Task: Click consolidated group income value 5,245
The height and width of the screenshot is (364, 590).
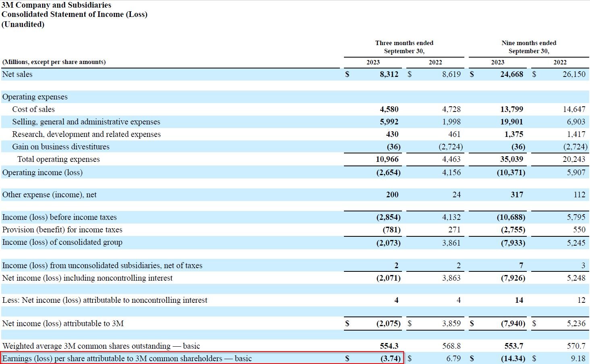Action: (x=576, y=243)
